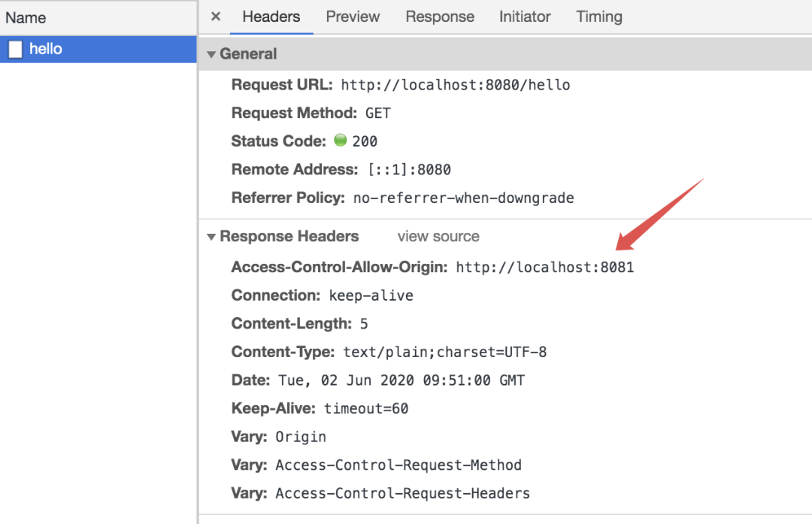Image resolution: width=812 pixels, height=524 pixels.
Task: Open the Initiator tab
Action: (525, 17)
